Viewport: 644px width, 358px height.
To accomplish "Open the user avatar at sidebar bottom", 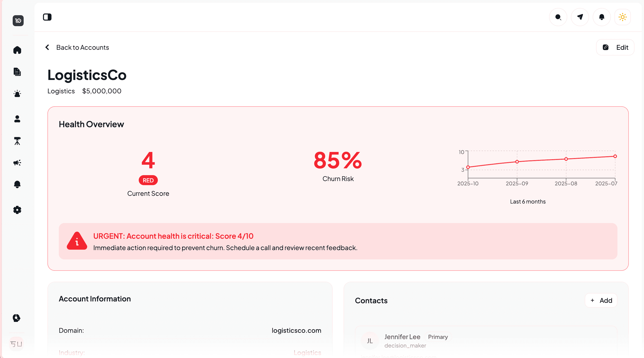I will [17, 344].
